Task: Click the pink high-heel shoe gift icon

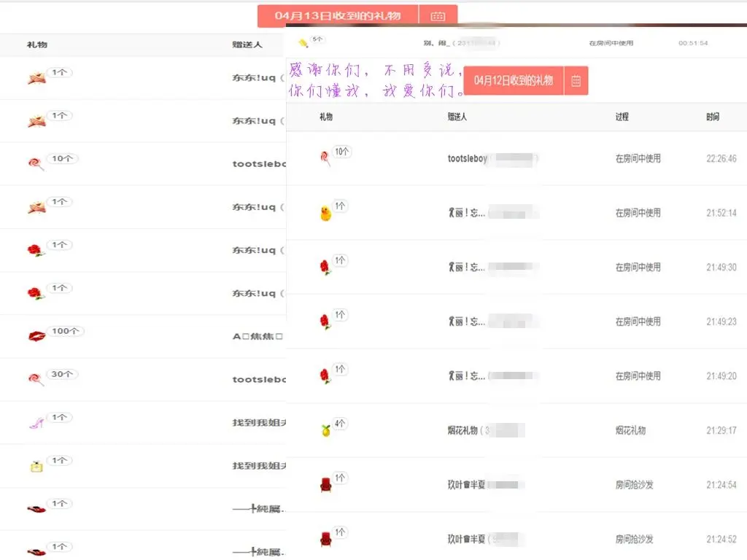Action: [36, 422]
